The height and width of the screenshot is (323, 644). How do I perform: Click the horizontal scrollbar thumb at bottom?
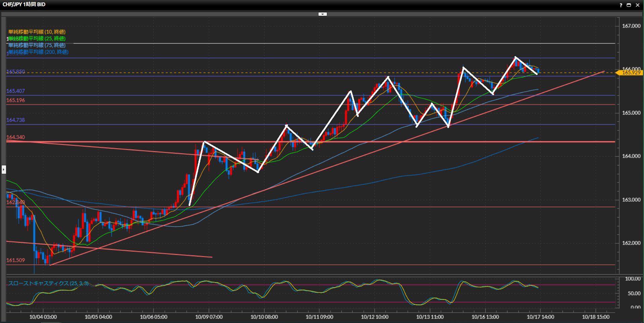tap(51, 322)
